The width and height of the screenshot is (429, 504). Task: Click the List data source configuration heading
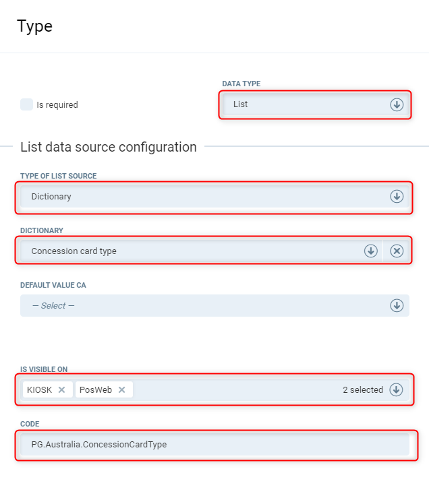tap(109, 147)
